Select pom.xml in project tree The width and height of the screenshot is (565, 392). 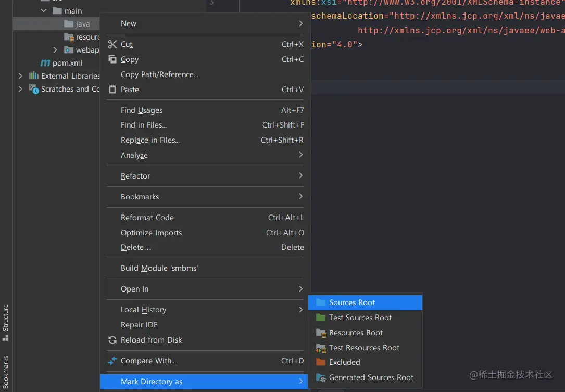click(x=67, y=63)
